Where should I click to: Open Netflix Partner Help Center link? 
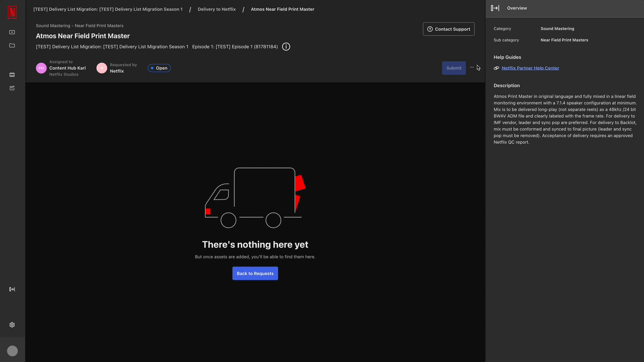pos(530,68)
